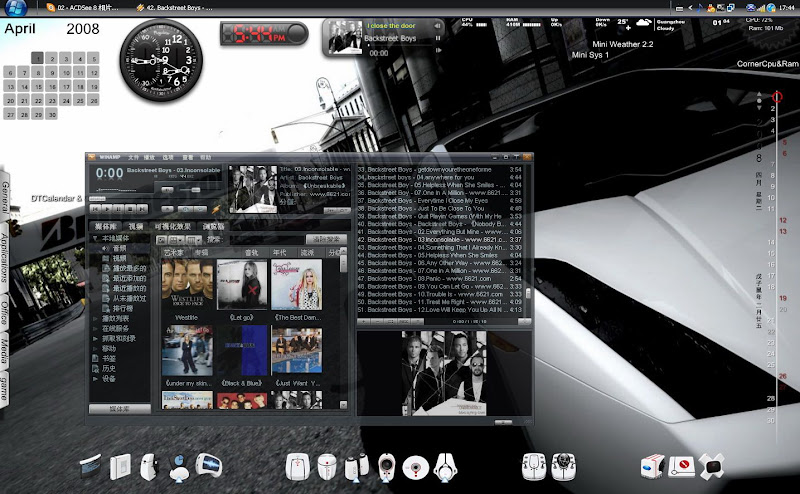Click the 历史 history icon in tree
This screenshot has height=494, width=800.
[x=95, y=368]
